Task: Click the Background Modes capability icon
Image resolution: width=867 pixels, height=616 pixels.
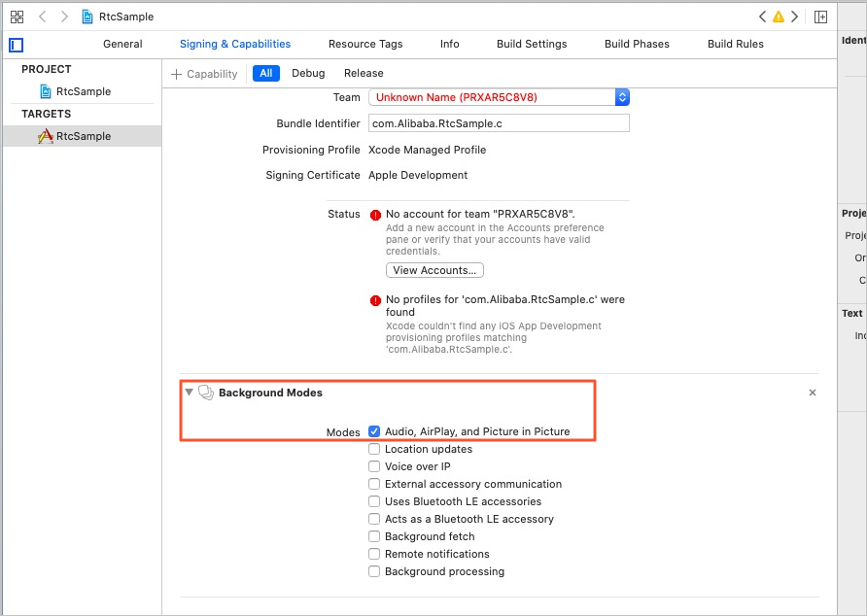Action: pyautogui.click(x=206, y=393)
